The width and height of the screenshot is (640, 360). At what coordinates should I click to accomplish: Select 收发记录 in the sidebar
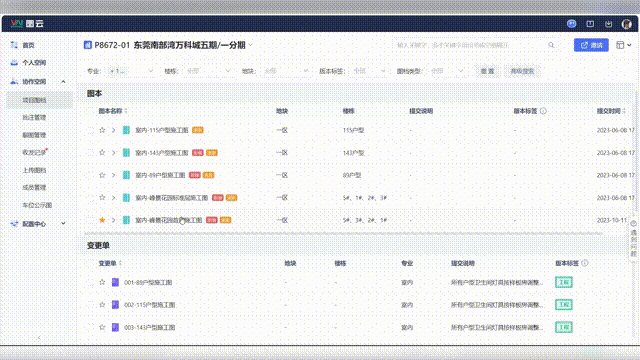[34, 152]
